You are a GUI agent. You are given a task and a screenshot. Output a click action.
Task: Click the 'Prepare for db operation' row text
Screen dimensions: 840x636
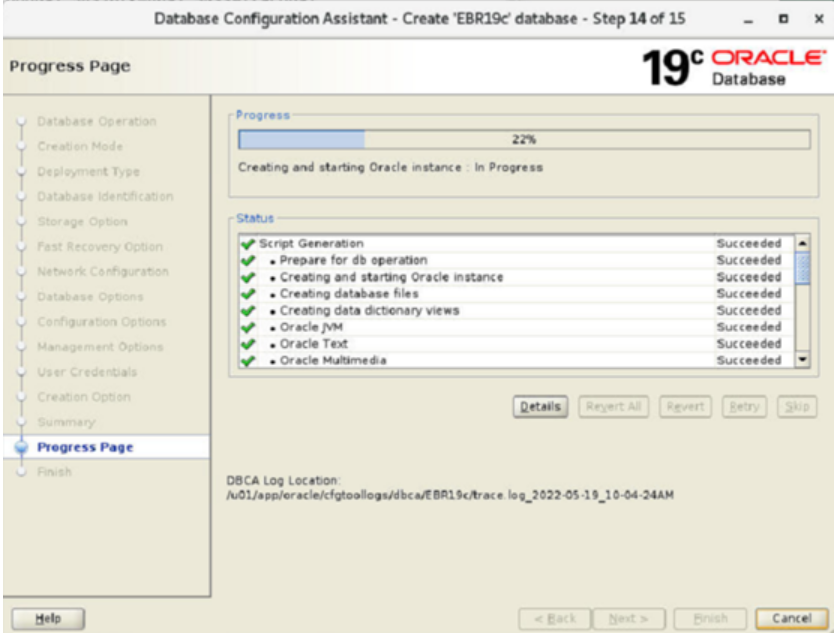coord(354,260)
